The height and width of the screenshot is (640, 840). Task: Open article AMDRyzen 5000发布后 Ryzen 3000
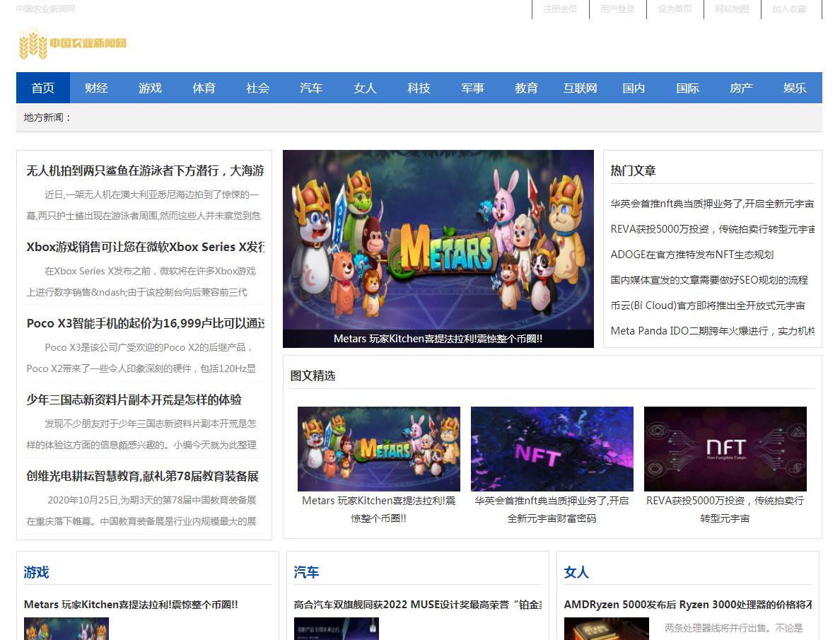[x=688, y=605]
